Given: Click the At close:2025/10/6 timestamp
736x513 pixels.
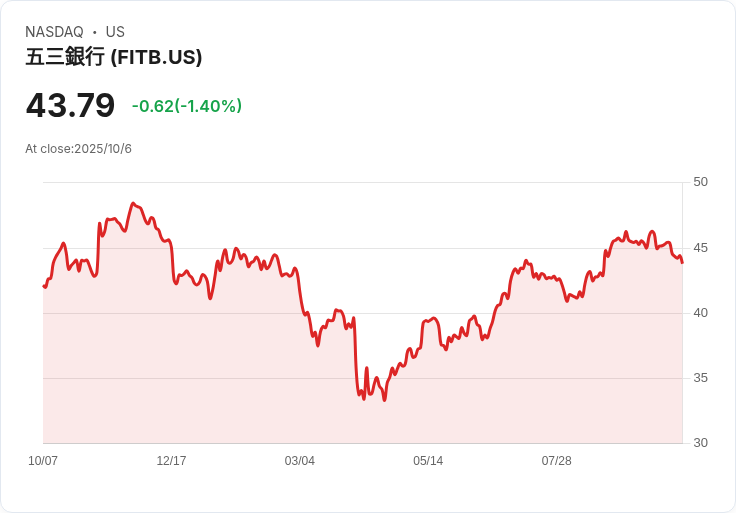Looking at the screenshot, I should pos(78,149).
